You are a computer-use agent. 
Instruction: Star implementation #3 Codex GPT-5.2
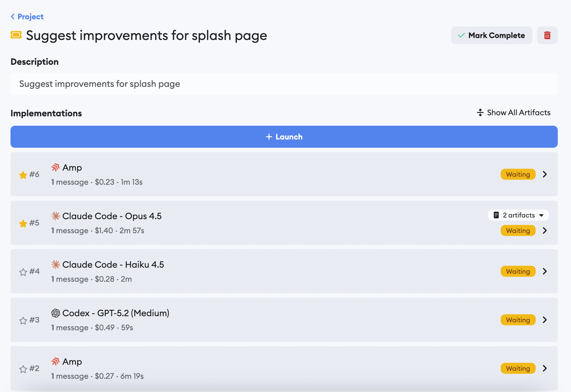23,320
